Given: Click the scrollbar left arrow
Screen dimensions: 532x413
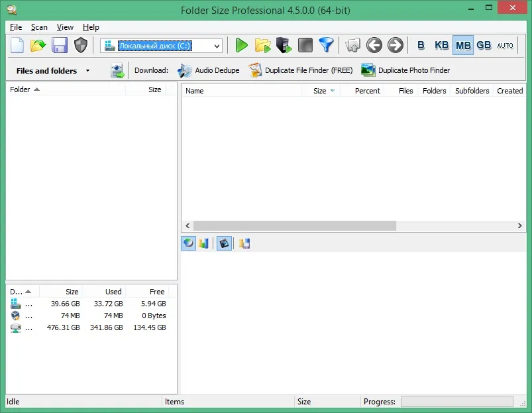Looking at the screenshot, I should coord(187,225).
